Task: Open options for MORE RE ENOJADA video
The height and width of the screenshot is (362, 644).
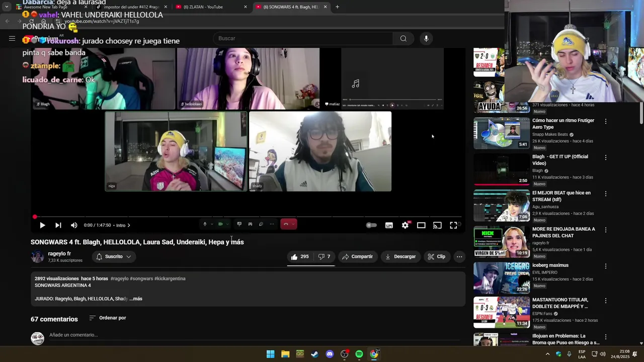Action: pos(606,230)
